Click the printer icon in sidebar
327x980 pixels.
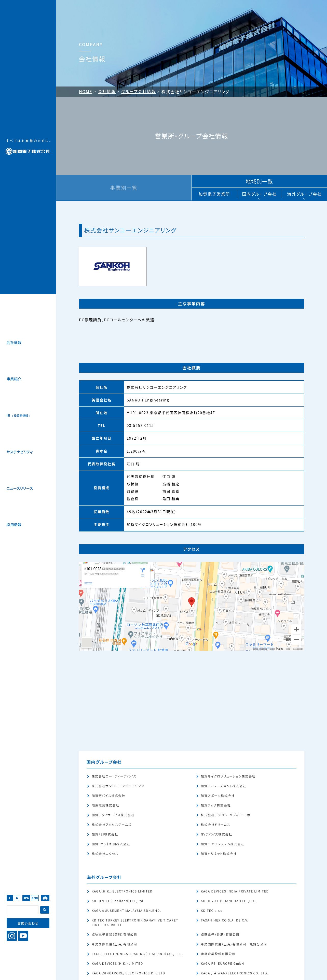(45, 898)
